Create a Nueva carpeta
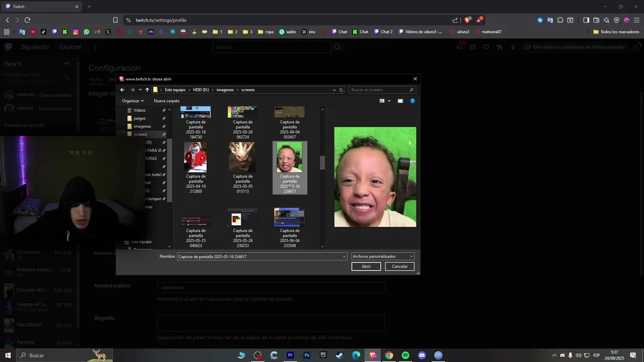This screenshot has width=644, height=362. pos(167,101)
